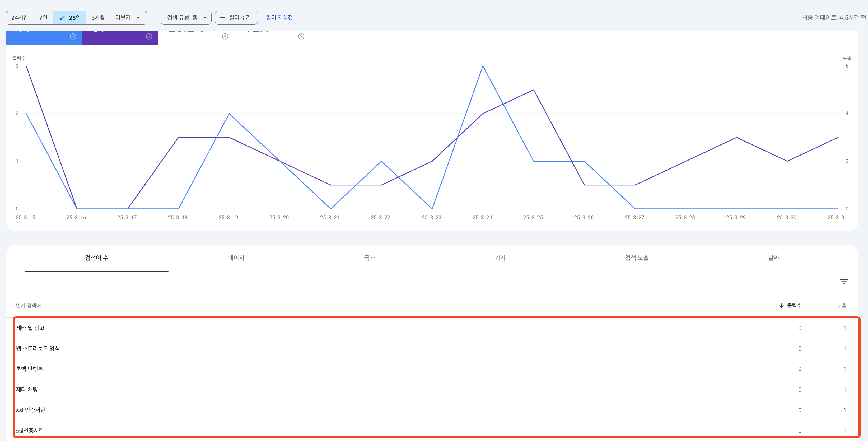Click help icon on average position card
Screen dimensions: 868x441
[301, 36]
